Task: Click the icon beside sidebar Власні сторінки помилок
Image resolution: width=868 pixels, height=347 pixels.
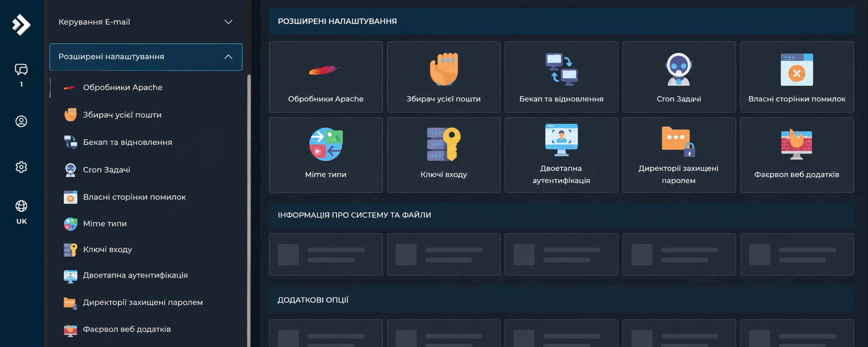Action: (x=70, y=197)
